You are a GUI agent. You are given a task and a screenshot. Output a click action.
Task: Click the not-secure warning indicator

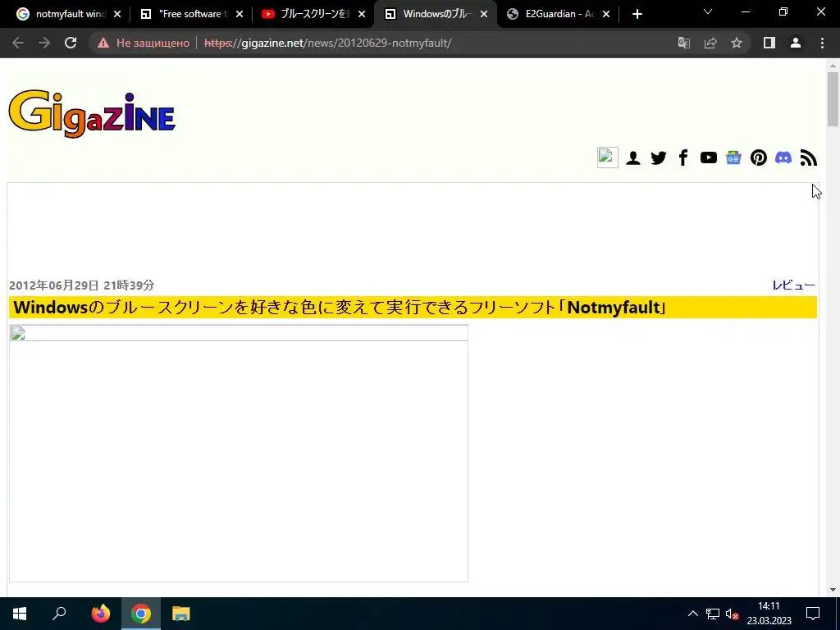tap(144, 43)
